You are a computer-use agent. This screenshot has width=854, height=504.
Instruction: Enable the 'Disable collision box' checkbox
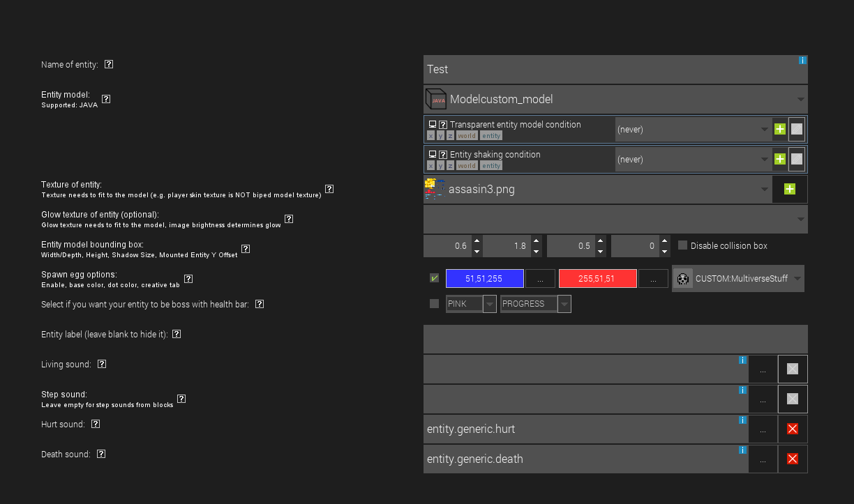tap(682, 245)
